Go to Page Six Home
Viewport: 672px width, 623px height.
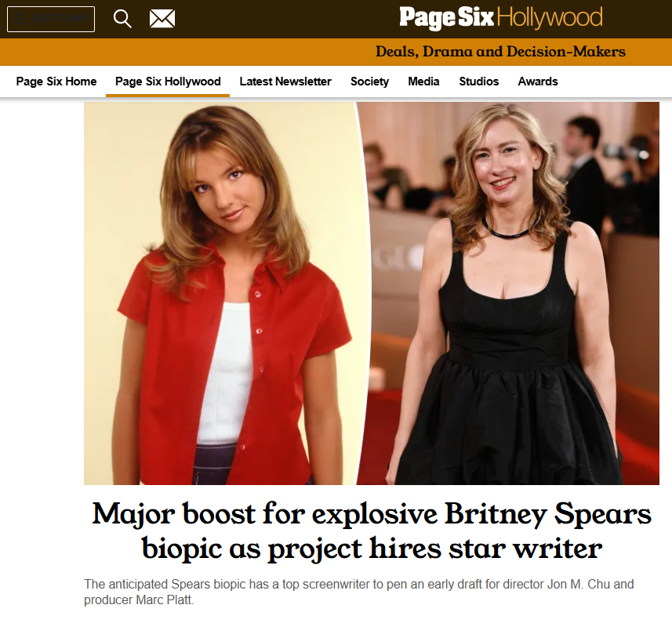point(56,81)
